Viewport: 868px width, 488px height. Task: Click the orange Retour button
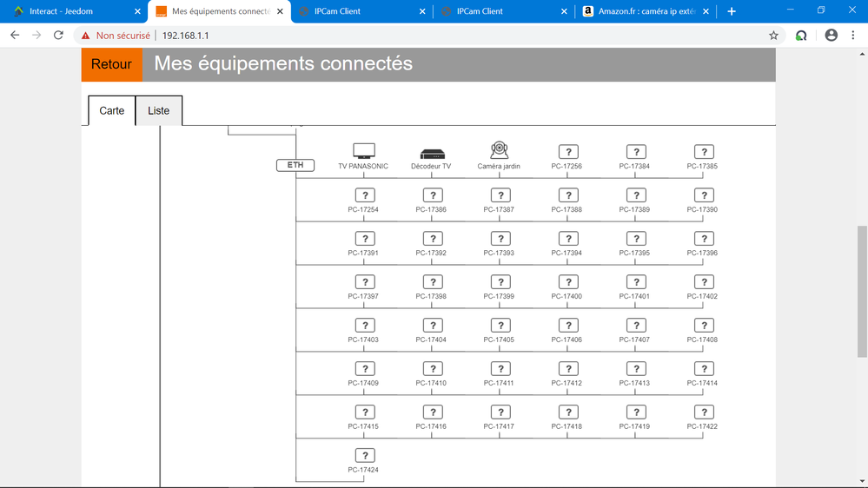112,64
